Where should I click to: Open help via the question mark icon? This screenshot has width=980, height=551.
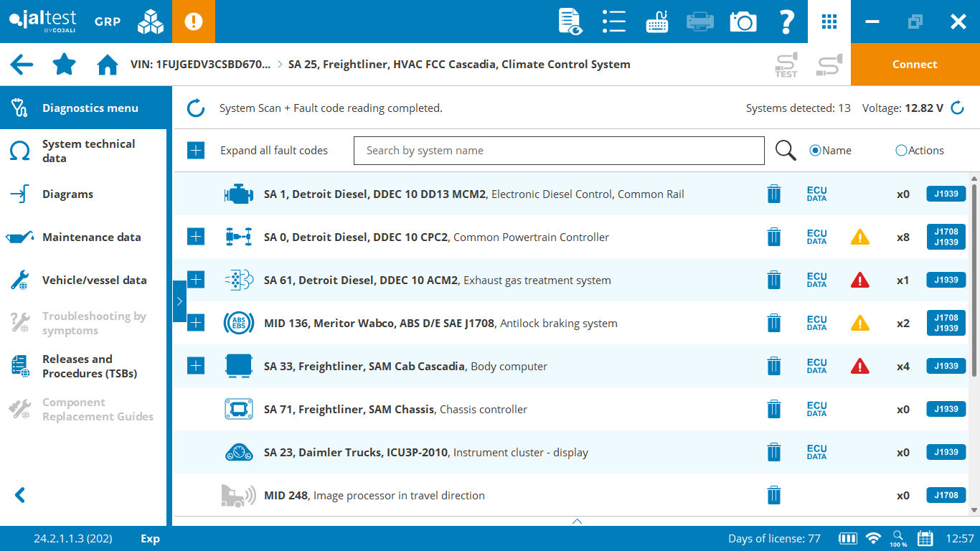[786, 22]
